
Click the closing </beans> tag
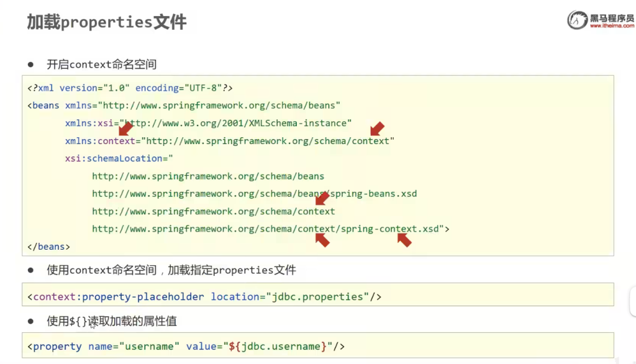[x=48, y=247]
